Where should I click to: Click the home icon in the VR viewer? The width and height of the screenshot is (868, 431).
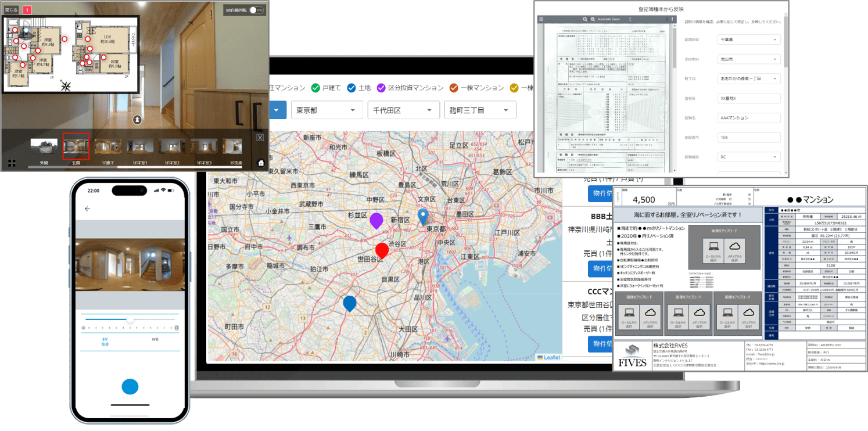[x=261, y=163]
